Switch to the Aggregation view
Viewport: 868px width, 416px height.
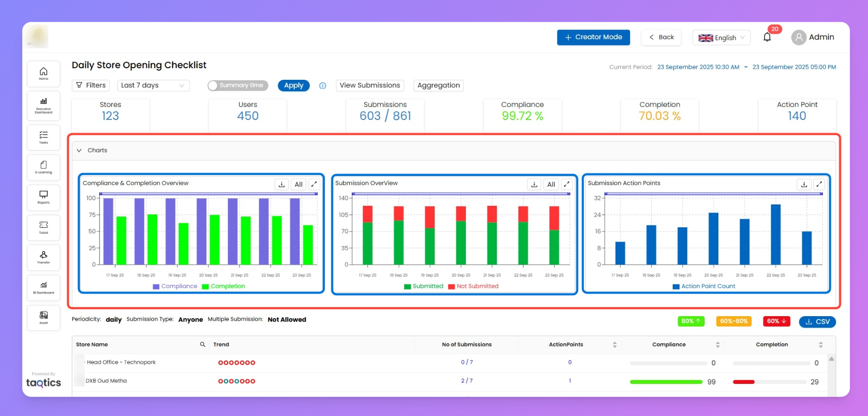438,85
